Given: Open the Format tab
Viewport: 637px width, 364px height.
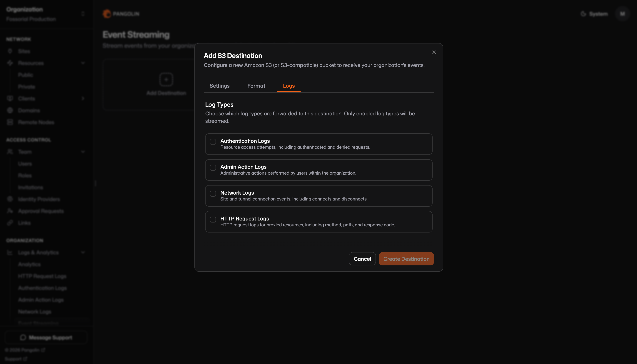Looking at the screenshot, I should coord(256,86).
